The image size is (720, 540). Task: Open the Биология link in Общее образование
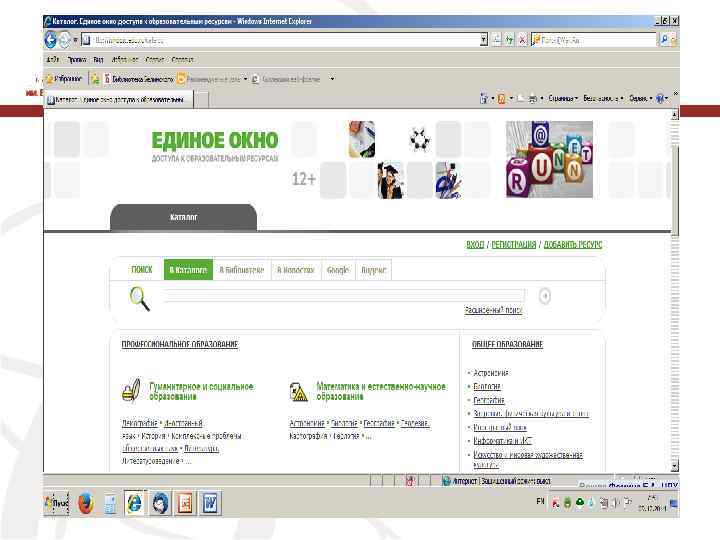pyautogui.click(x=487, y=387)
